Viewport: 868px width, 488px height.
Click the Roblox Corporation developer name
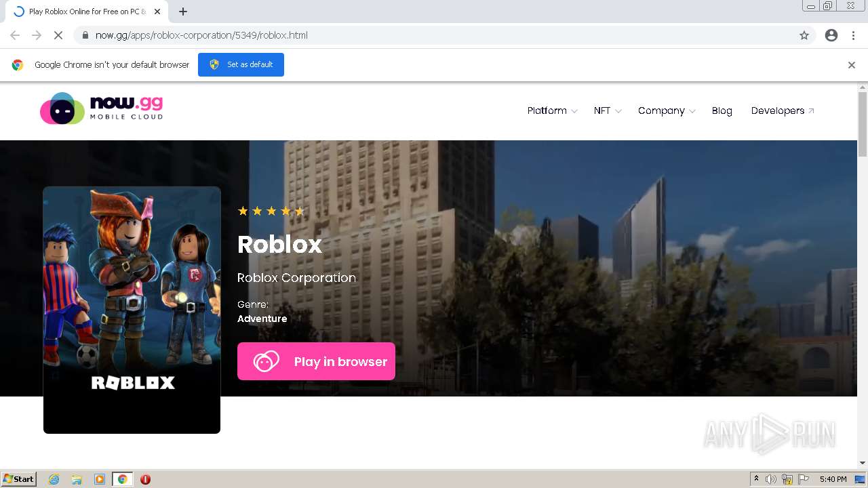pos(296,278)
